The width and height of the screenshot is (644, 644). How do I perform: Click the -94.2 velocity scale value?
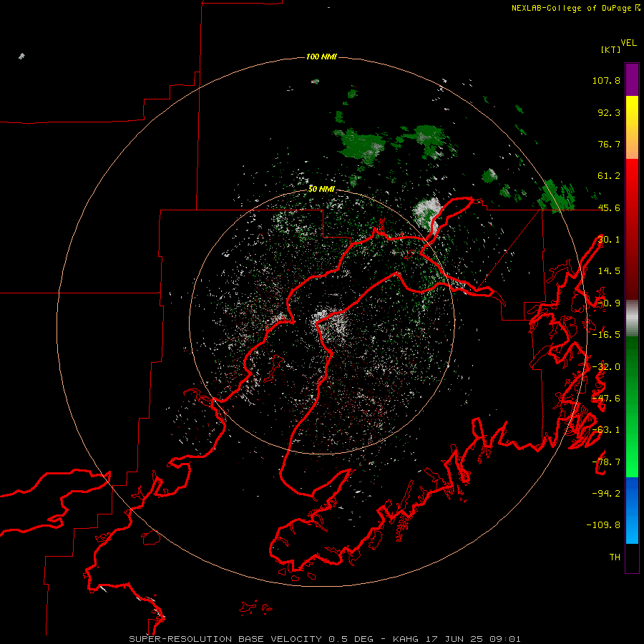(606, 493)
